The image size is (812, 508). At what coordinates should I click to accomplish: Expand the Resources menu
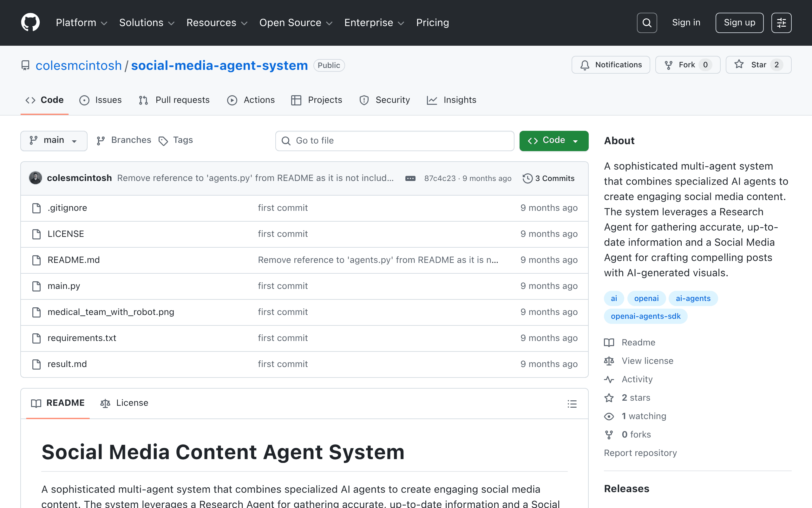[217, 23]
